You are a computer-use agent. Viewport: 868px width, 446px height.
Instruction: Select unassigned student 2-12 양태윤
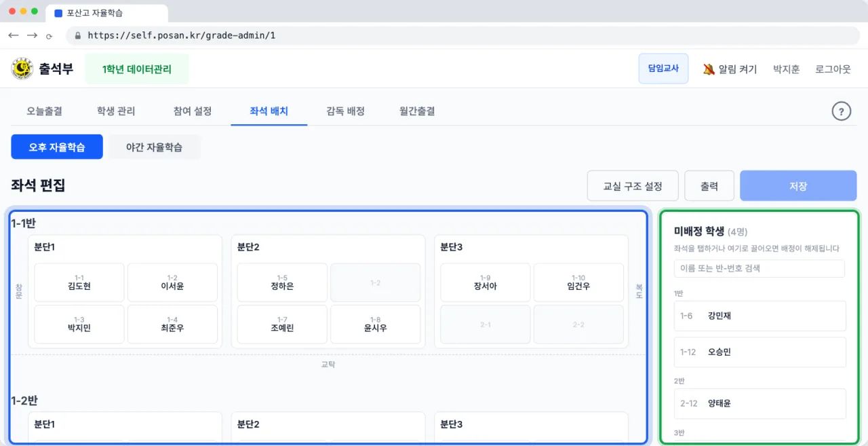[760, 403]
